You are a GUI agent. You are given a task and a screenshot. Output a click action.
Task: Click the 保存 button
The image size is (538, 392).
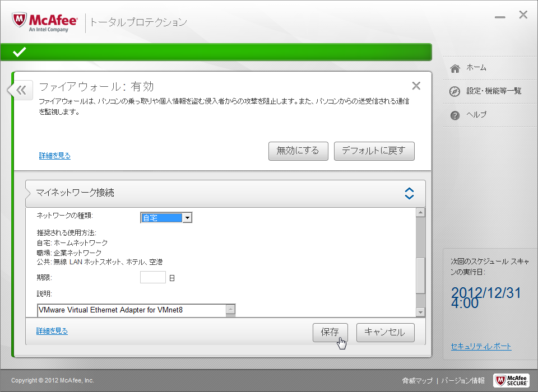pyautogui.click(x=330, y=332)
